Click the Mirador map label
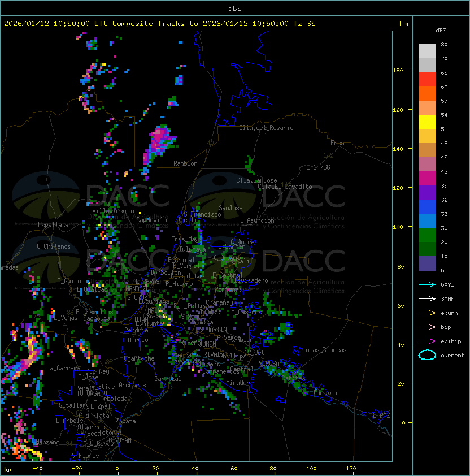 (238, 383)
